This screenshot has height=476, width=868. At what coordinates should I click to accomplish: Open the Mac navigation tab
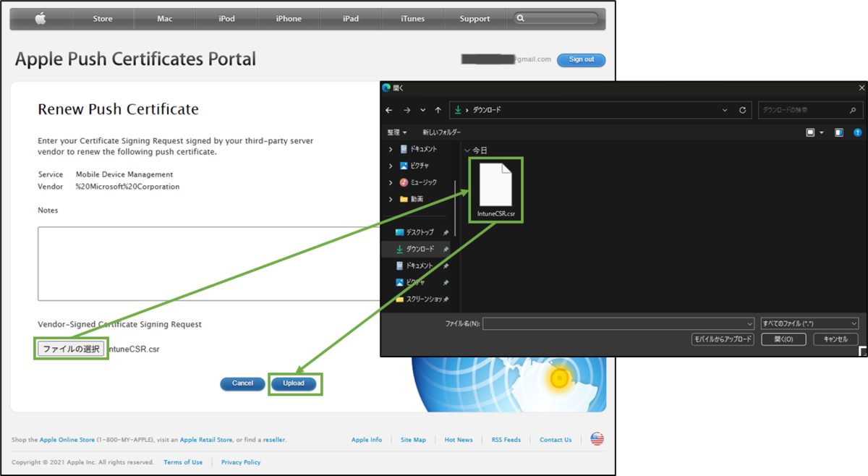click(165, 19)
